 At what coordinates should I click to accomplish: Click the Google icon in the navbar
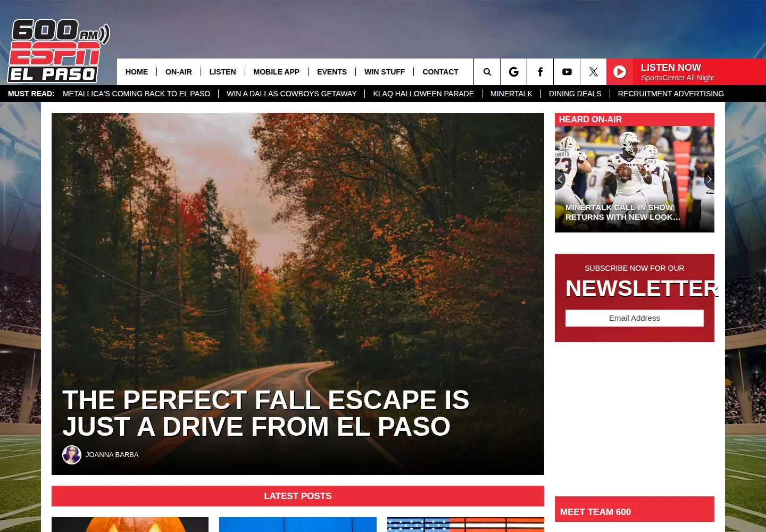[x=513, y=72]
